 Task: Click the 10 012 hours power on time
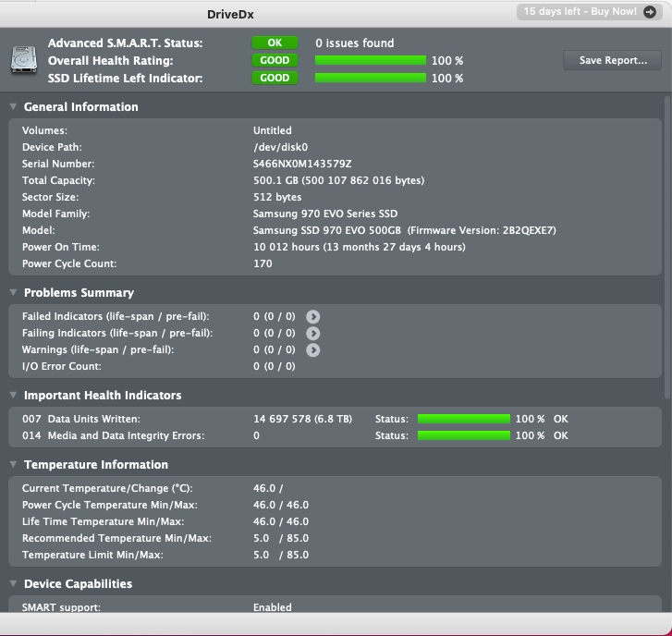point(360,247)
